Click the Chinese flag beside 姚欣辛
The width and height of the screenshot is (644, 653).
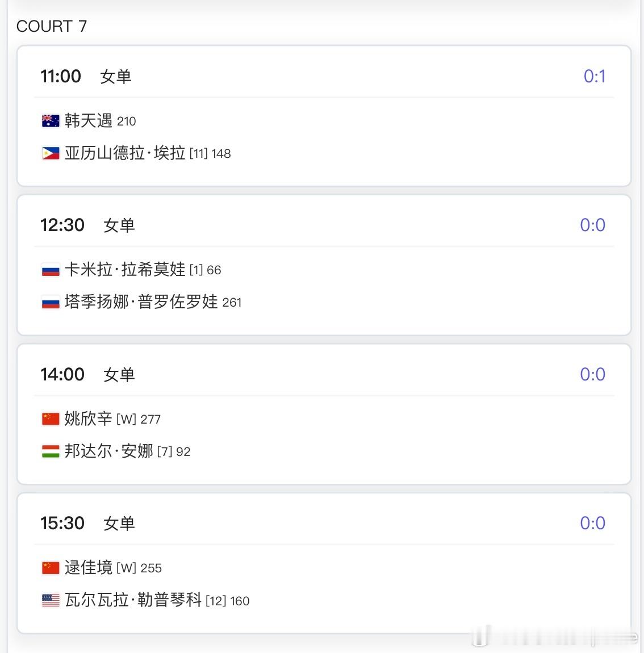point(51,419)
